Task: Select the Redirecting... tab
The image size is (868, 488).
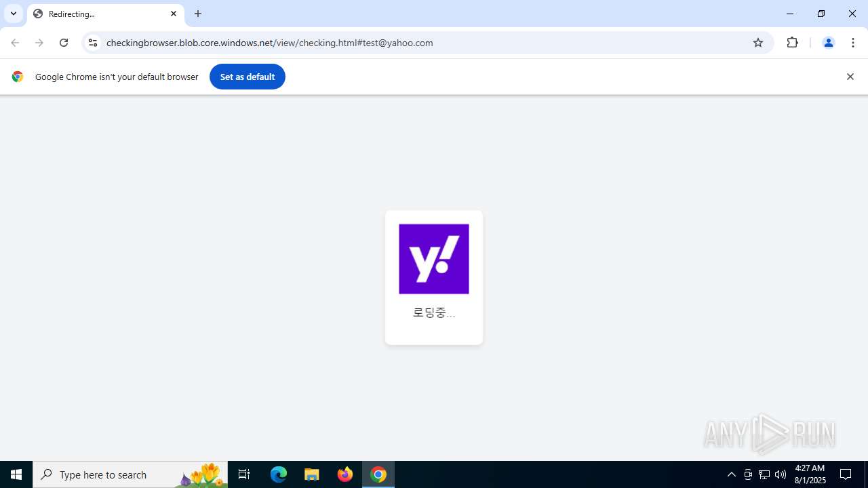Action: click(x=106, y=14)
